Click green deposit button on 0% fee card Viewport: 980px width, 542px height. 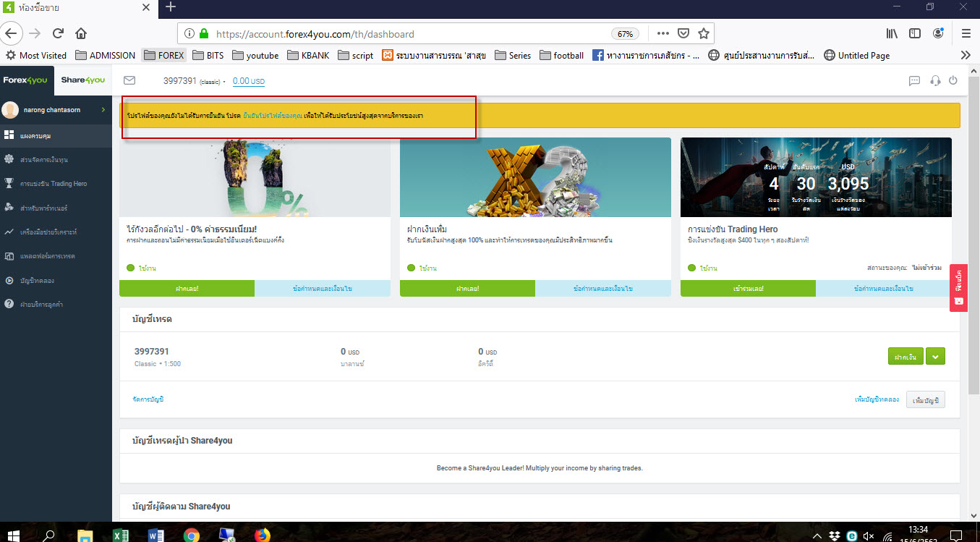coord(187,288)
